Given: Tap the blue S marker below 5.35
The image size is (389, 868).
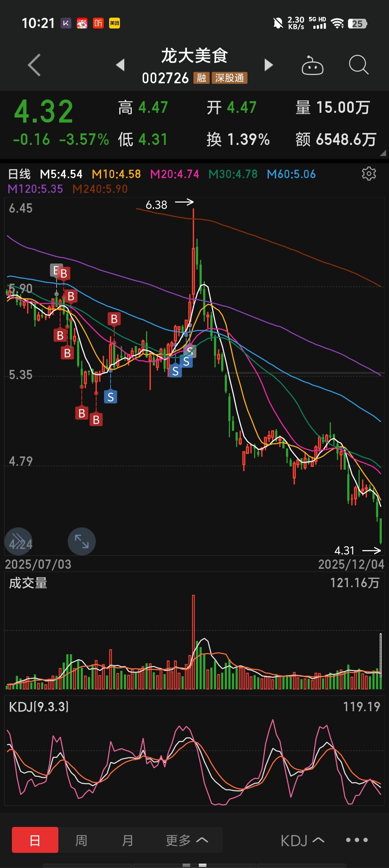Looking at the screenshot, I should (111, 397).
